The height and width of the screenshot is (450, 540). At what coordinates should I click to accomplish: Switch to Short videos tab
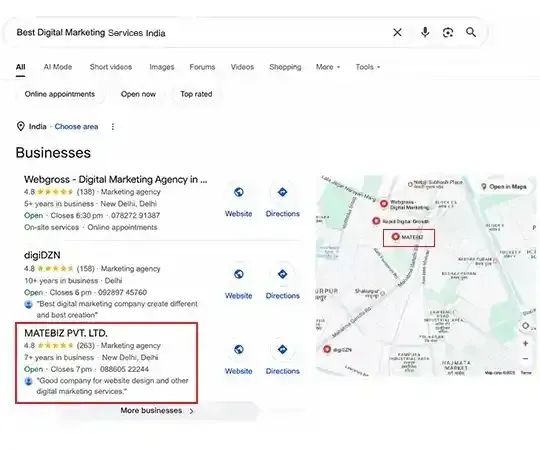click(x=111, y=67)
